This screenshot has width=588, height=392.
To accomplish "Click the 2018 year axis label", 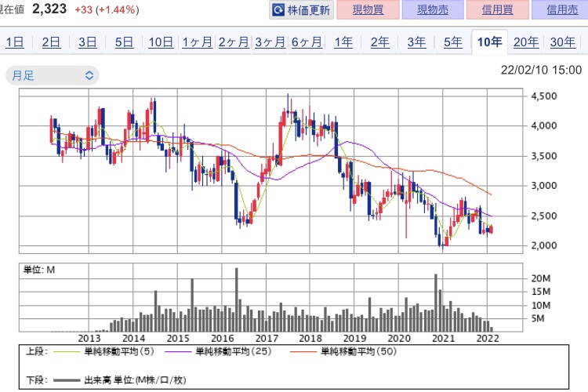I will [x=310, y=339].
